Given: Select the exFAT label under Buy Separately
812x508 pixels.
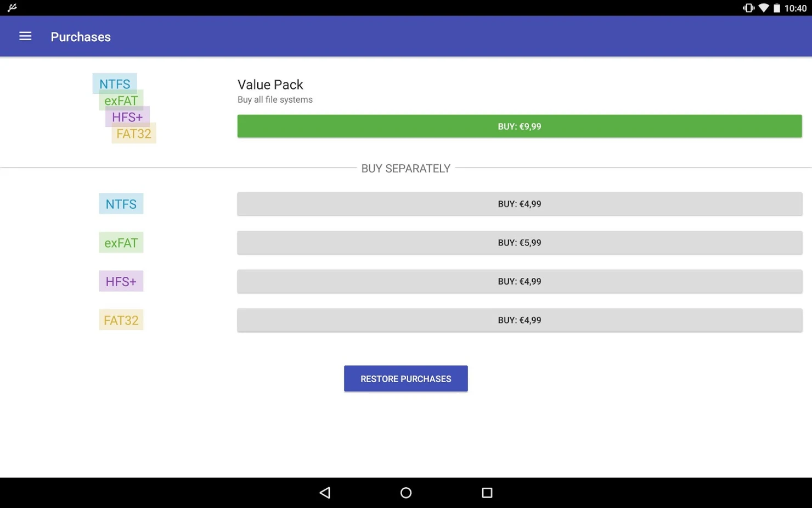Looking at the screenshot, I should (x=121, y=242).
